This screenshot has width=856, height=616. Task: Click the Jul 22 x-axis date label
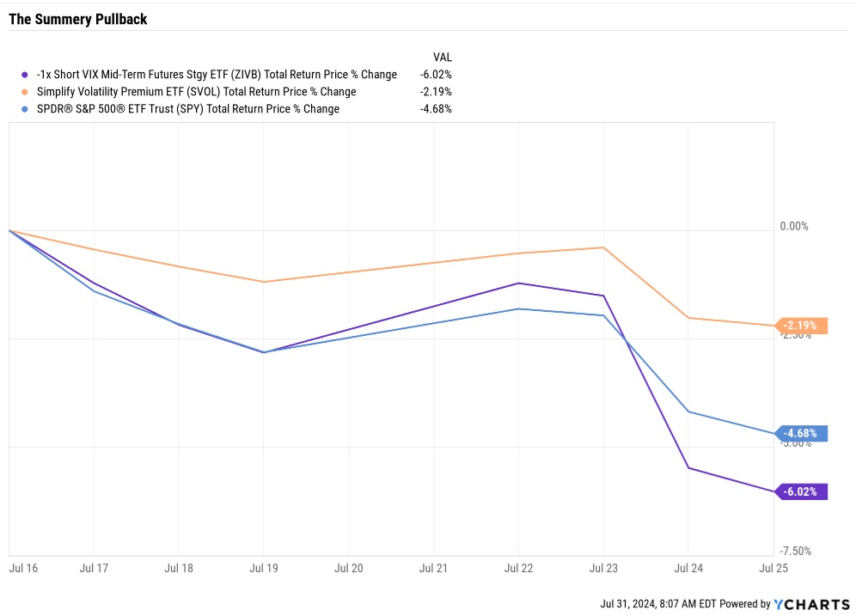pyautogui.click(x=518, y=567)
